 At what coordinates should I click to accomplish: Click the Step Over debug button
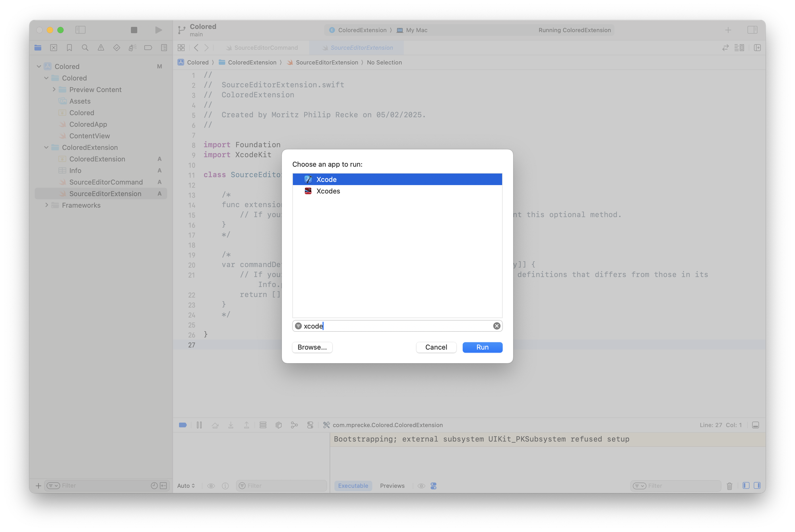pyautogui.click(x=215, y=425)
